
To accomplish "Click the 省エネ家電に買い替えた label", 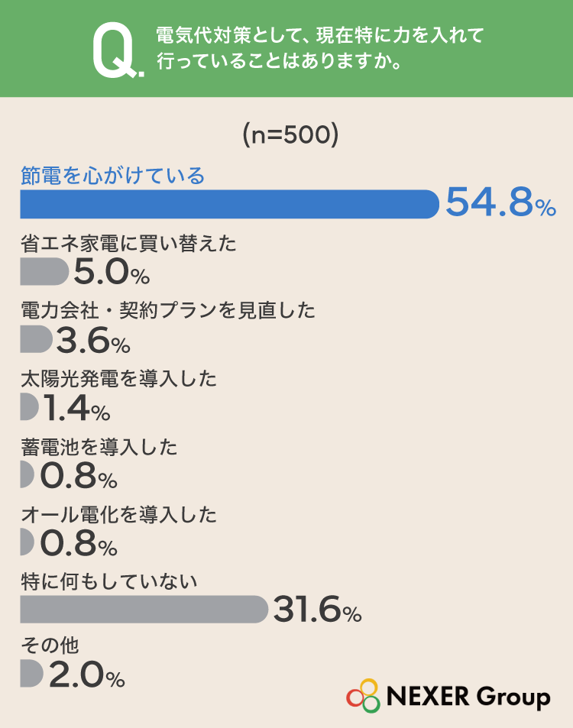I will pyautogui.click(x=128, y=243).
